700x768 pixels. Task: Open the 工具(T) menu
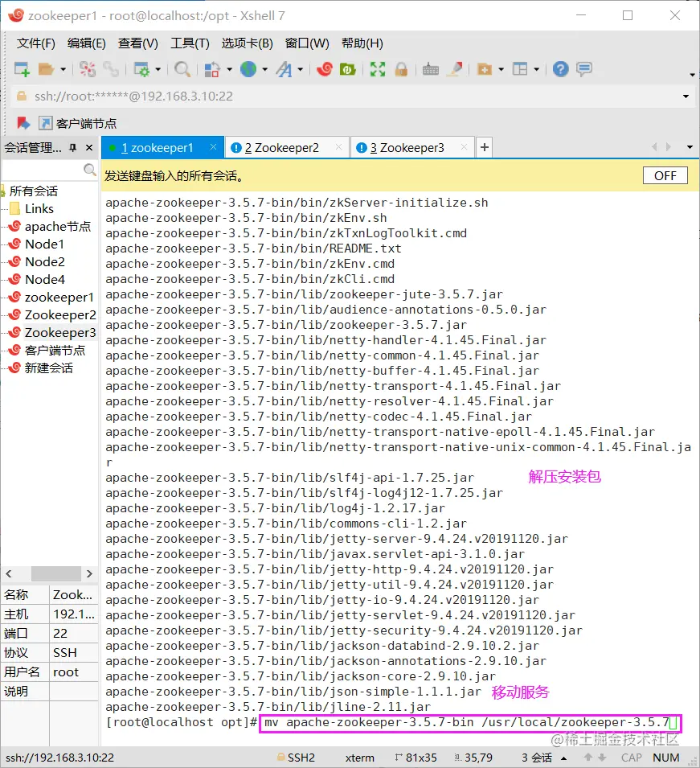(190, 43)
